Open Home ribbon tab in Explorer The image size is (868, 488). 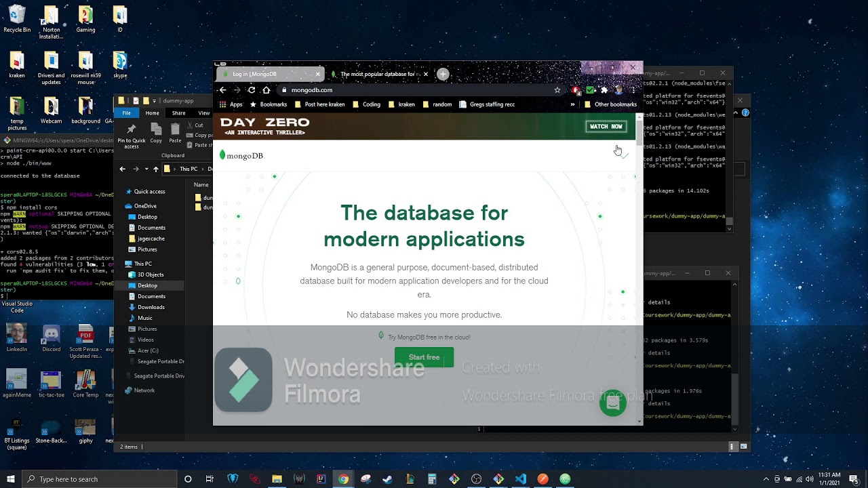[152, 113]
